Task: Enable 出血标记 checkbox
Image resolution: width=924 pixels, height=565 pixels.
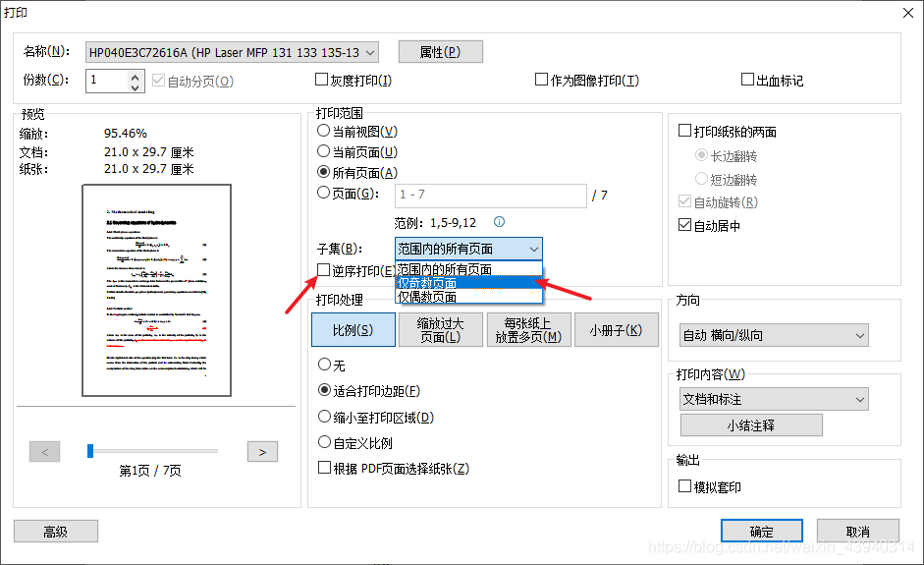Action: point(747,79)
